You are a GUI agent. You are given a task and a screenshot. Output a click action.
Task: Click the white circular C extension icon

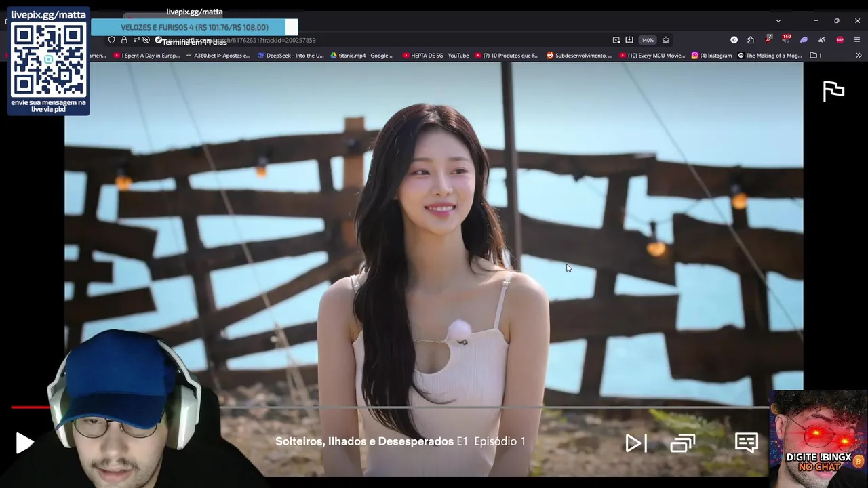(734, 40)
